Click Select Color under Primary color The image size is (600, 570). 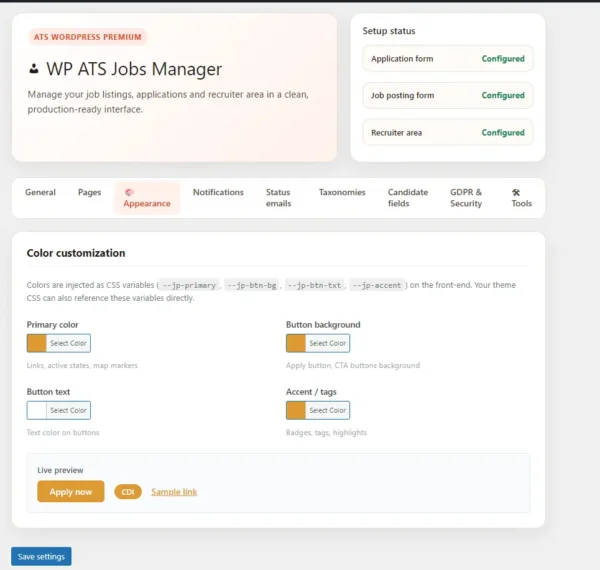pos(68,343)
